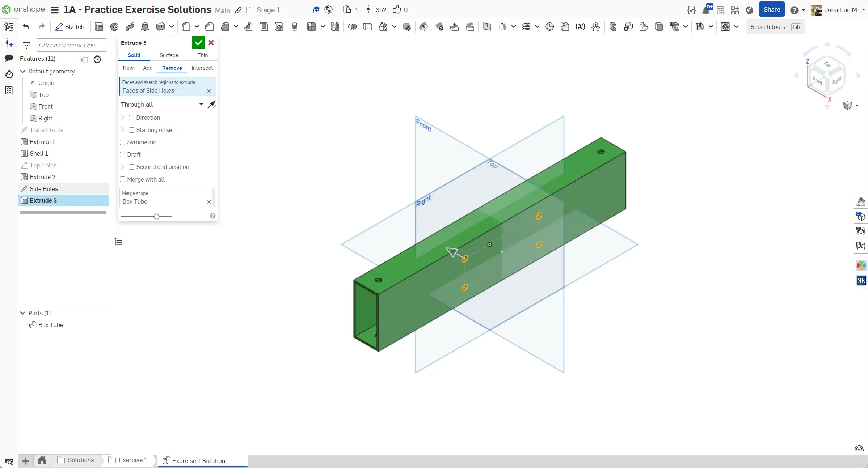Switch to the Surface tab
The height and width of the screenshot is (468, 868).
click(169, 55)
